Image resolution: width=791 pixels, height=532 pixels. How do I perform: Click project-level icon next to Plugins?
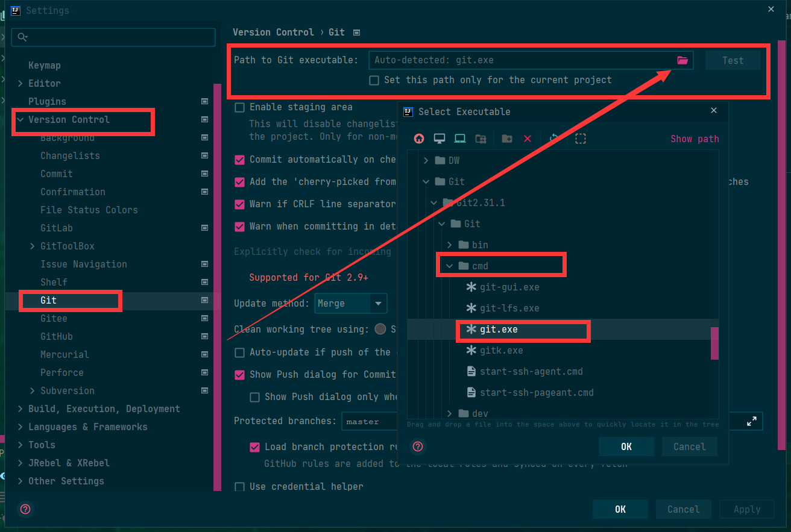tap(204, 102)
